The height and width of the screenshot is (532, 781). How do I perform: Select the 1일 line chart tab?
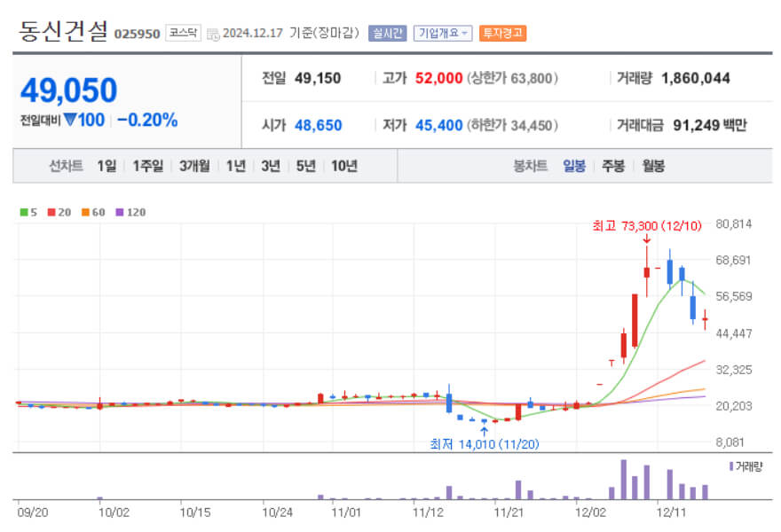click(x=106, y=166)
